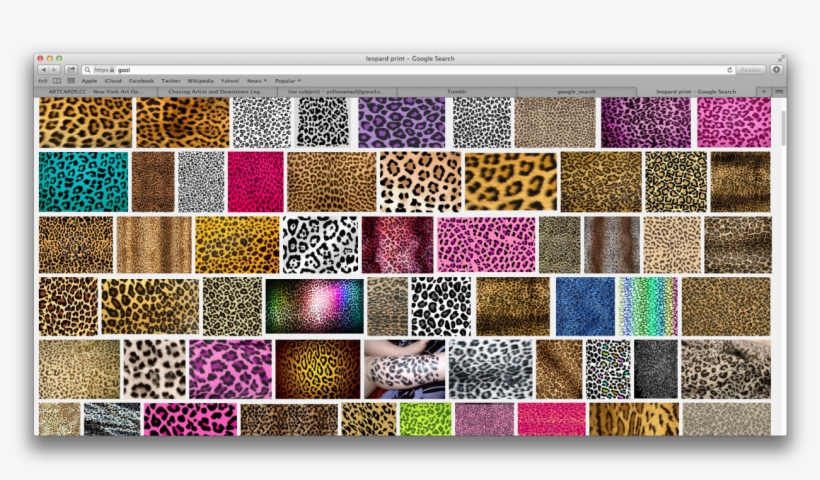Switch to the ARTCARDS.CC tab
Screen dimensions: 820x480
pyautogui.click(x=96, y=92)
